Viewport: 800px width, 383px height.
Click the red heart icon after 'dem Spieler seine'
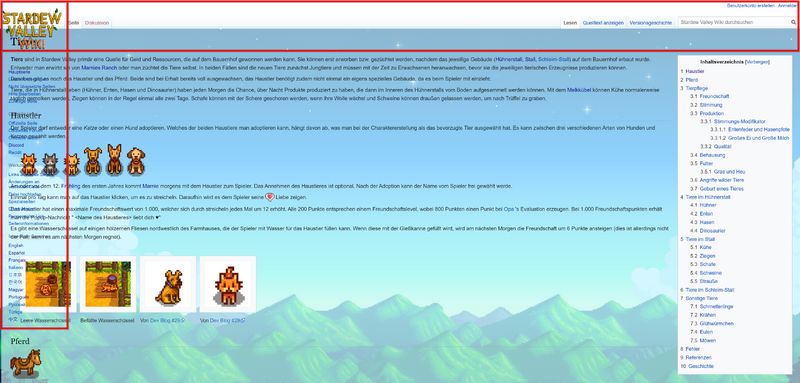270,197
